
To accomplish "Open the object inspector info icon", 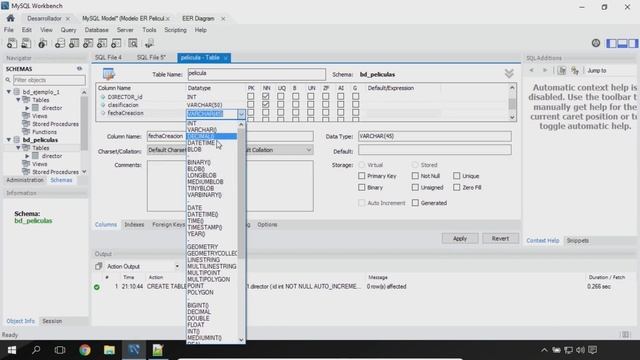I will point(42,43).
